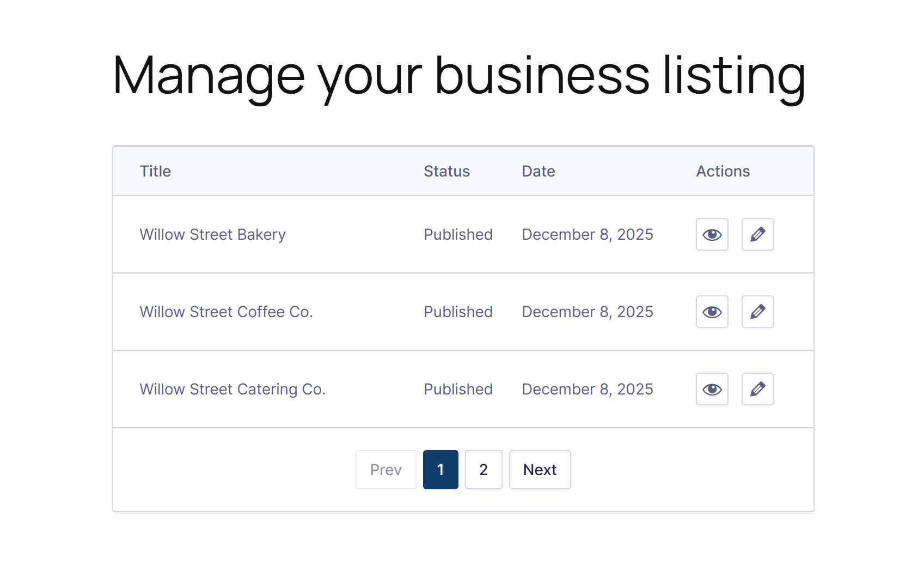Click the Status column header
Screen dimensions: 924x565
click(446, 171)
